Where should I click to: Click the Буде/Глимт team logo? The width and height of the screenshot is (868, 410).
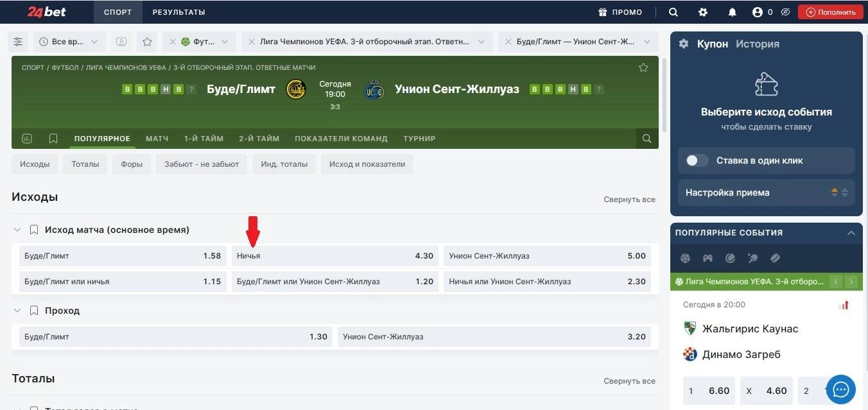[x=297, y=90]
